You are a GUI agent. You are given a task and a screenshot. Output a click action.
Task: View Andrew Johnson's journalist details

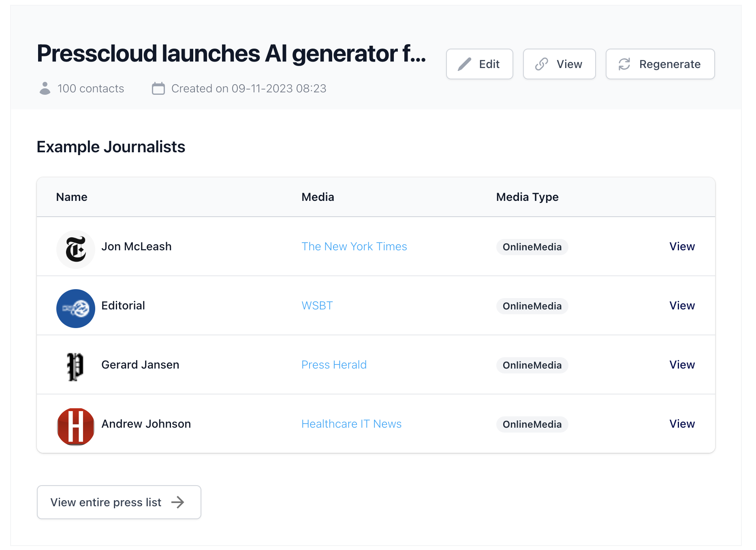pos(682,424)
